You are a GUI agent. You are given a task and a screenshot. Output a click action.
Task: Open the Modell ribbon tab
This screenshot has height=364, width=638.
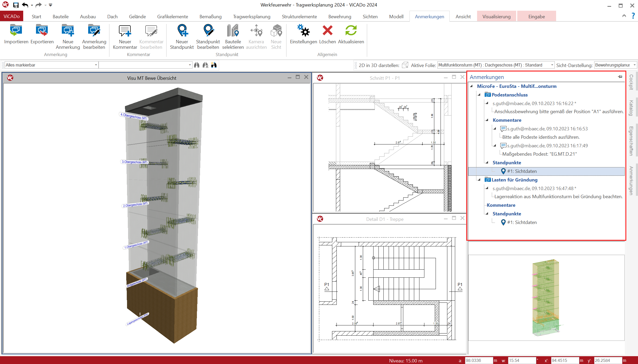[x=396, y=16]
